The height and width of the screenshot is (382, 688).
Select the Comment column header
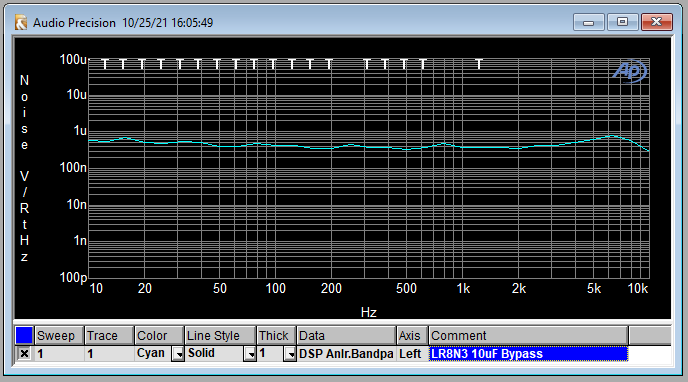[528, 336]
